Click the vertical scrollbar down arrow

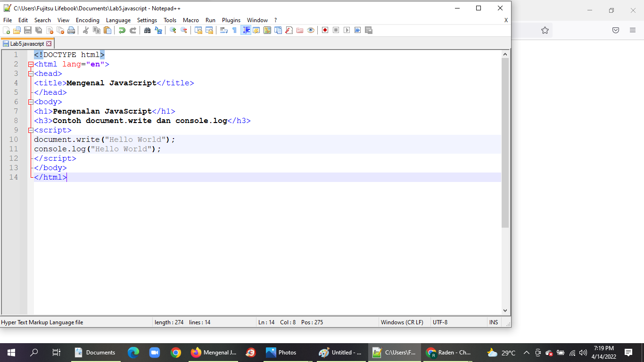pyautogui.click(x=505, y=311)
